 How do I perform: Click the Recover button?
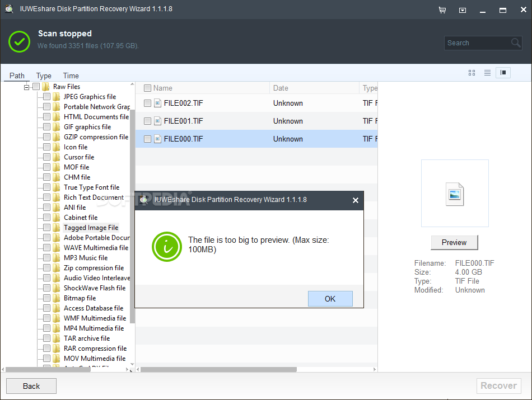[x=499, y=386]
